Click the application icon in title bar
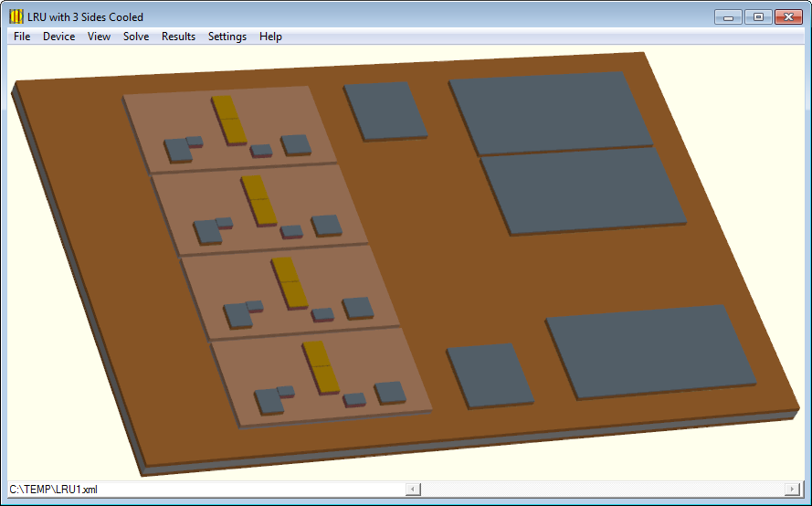 pyautogui.click(x=16, y=16)
